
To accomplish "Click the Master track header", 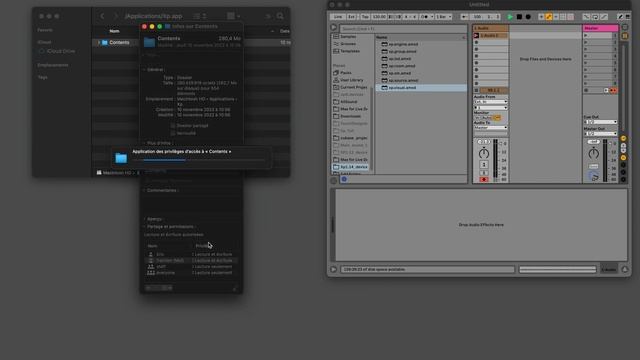I will [x=600, y=28].
